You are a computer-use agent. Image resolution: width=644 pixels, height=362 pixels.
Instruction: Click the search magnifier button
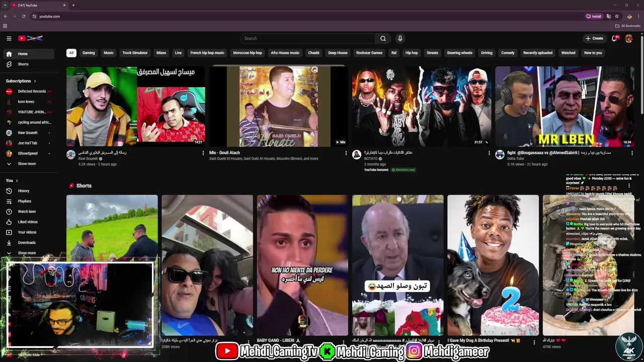(x=383, y=38)
